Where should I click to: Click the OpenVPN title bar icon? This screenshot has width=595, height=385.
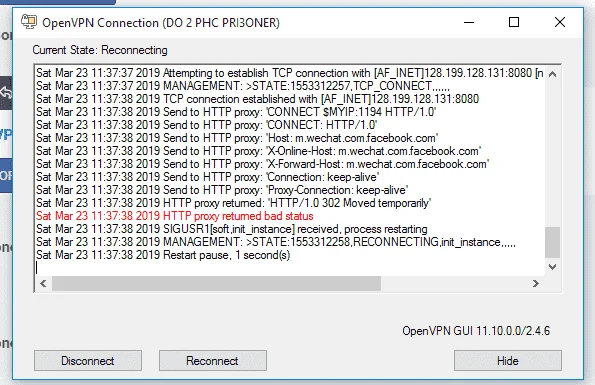[29, 22]
